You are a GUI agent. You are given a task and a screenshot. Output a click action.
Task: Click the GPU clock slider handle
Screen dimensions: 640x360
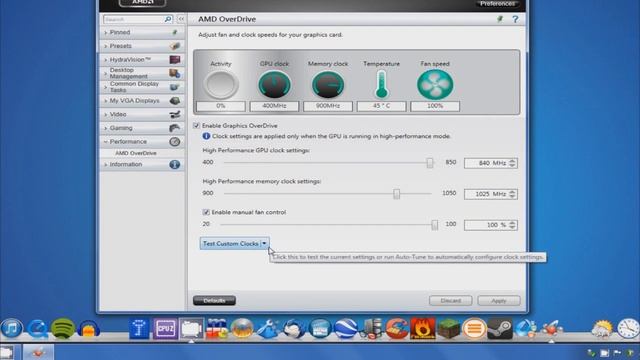point(430,163)
